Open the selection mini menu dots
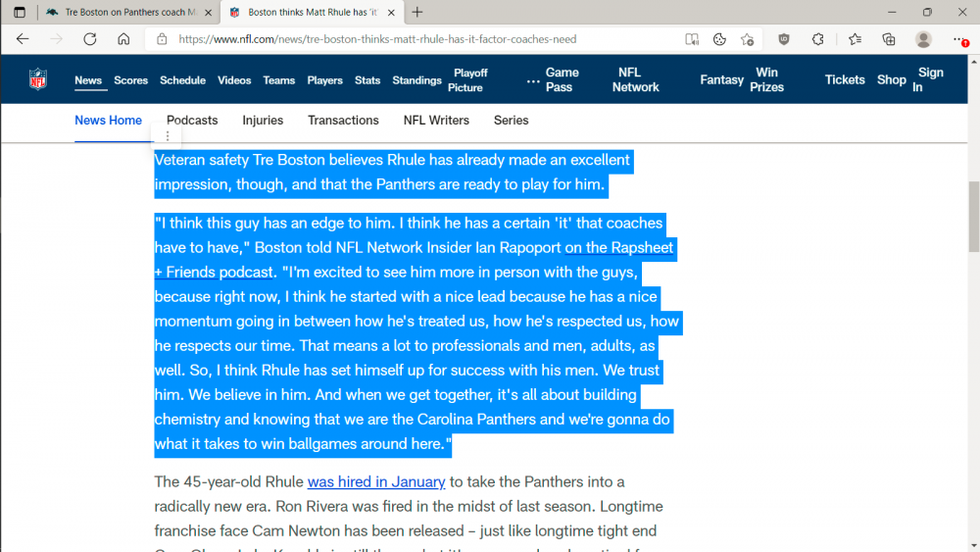Viewport: 980px width, 552px height. point(168,135)
